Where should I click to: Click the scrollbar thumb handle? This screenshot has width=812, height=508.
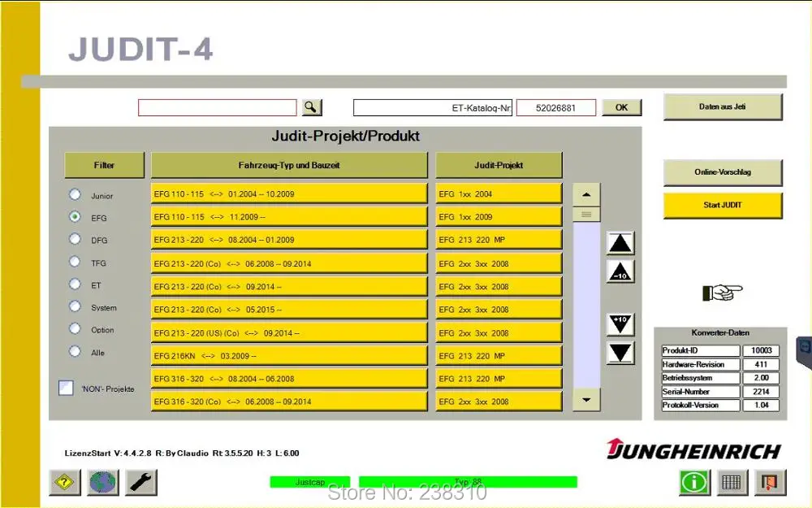click(586, 214)
